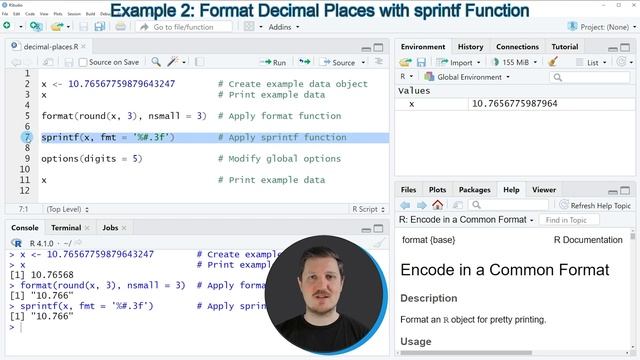The width and height of the screenshot is (640, 360).
Task: Click the Environment search field
Action: click(x=589, y=77)
